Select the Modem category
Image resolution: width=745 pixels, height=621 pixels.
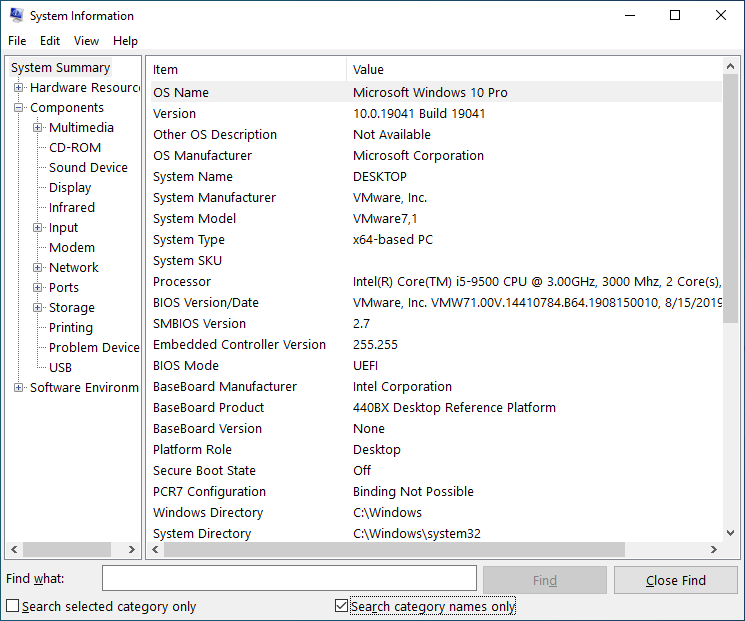(x=72, y=247)
